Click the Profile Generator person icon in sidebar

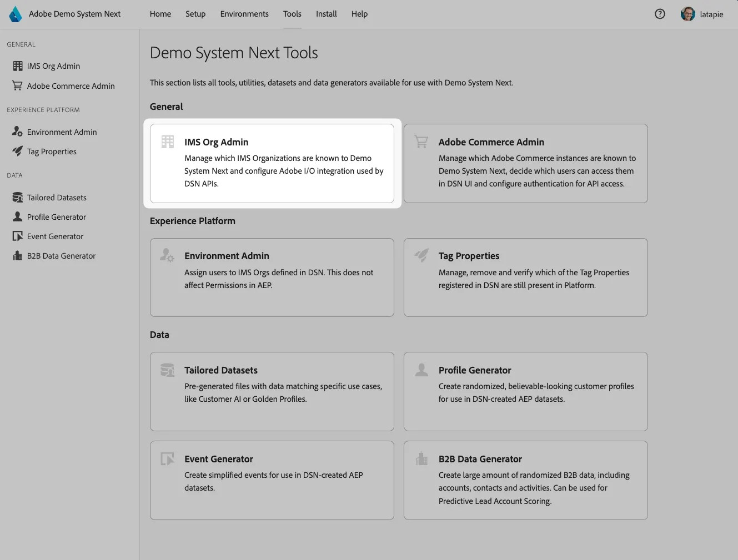tap(18, 216)
